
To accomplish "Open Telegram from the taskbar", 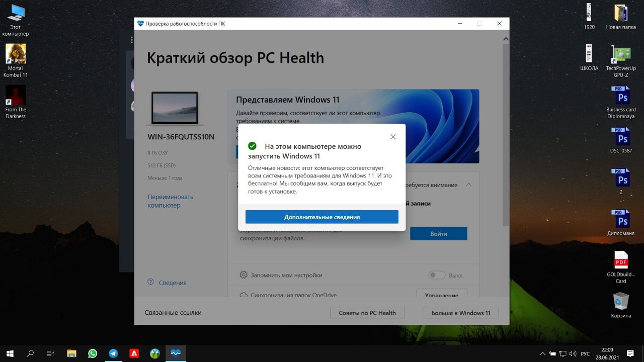I will click(113, 353).
